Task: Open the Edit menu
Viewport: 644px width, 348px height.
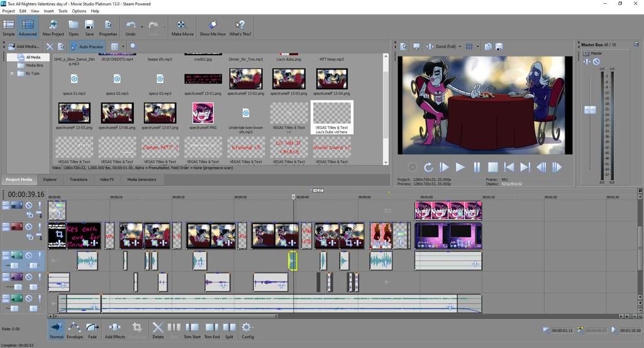Action: click(23, 11)
